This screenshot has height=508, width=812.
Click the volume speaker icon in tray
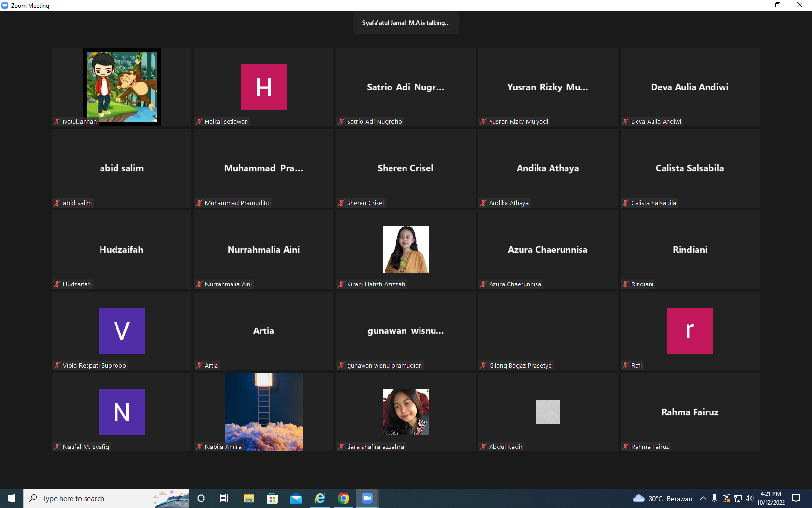click(749, 498)
